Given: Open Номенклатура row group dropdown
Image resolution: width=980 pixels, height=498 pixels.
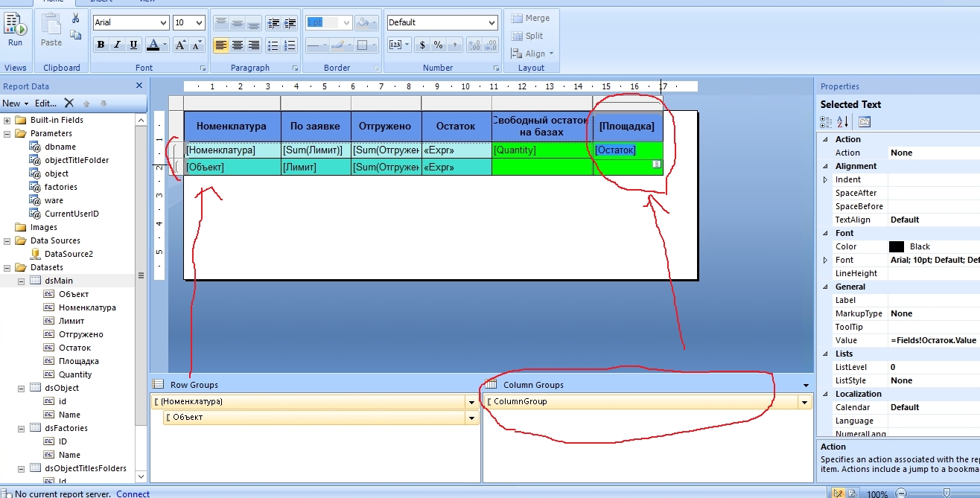Looking at the screenshot, I should [471, 401].
